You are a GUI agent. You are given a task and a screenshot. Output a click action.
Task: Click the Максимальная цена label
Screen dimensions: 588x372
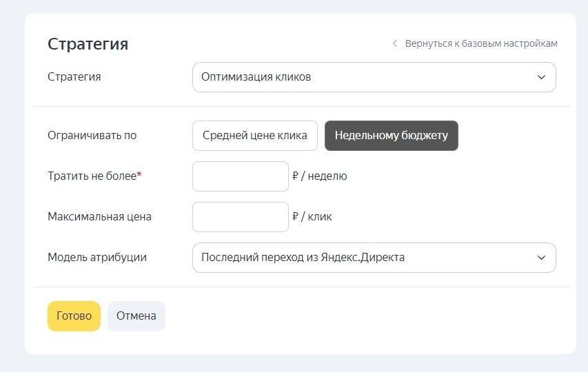tap(99, 216)
